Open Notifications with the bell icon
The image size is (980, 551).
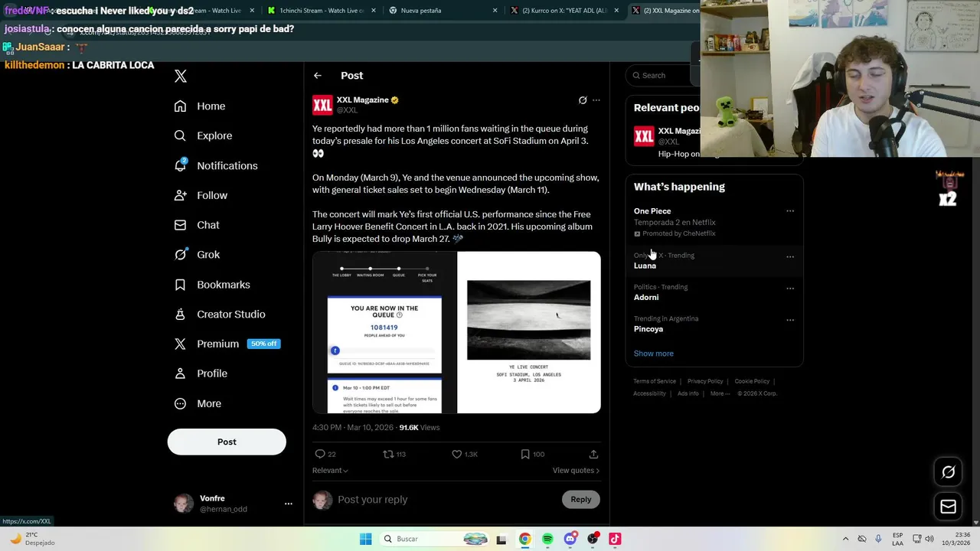pos(216,165)
